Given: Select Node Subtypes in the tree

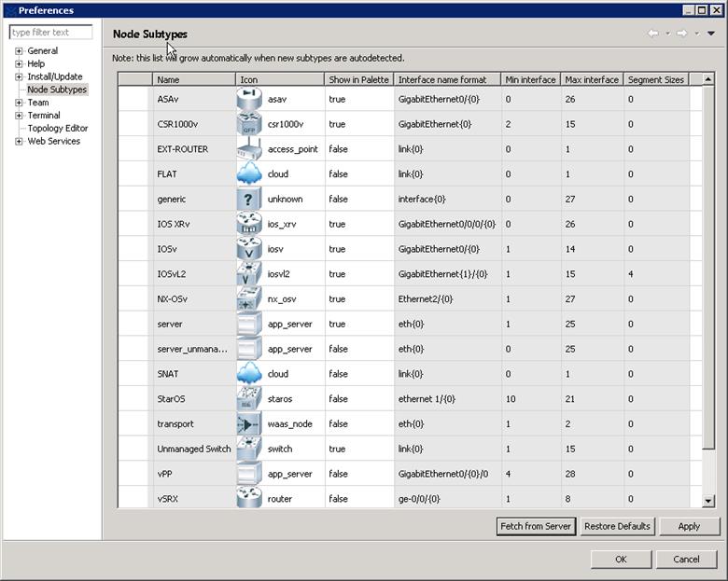Looking at the screenshot, I should click(x=57, y=90).
